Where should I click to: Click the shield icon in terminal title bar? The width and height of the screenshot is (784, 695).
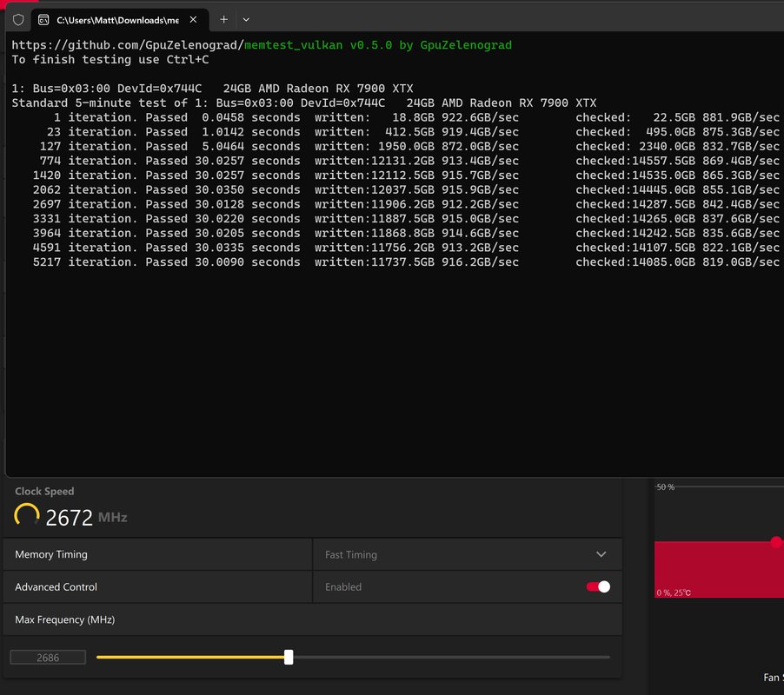coord(18,20)
